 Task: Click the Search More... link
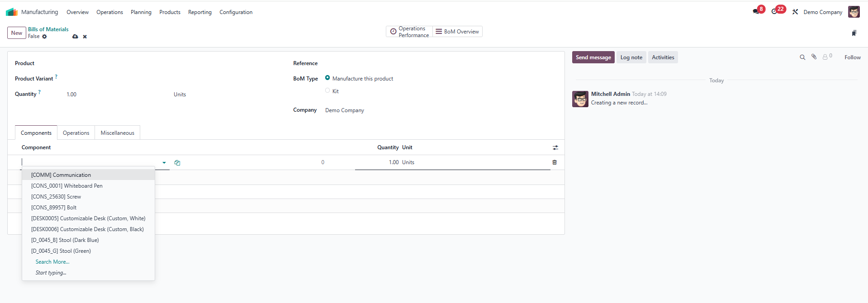[x=52, y=262]
